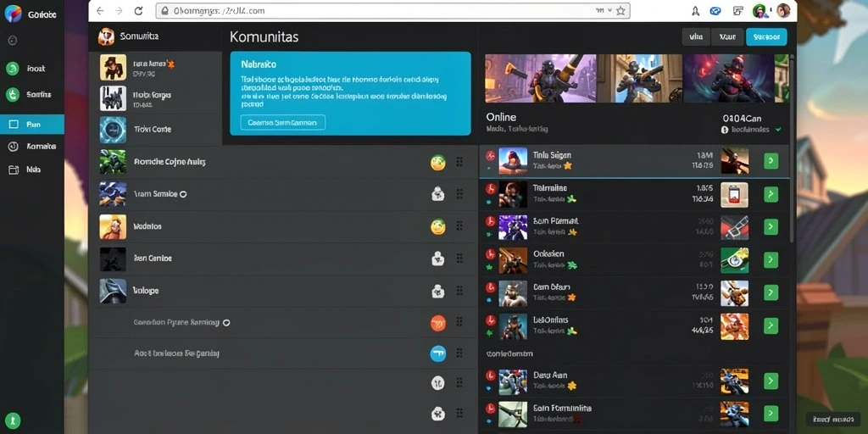Image resolution: width=868 pixels, height=434 pixels.
Task: Open the green game thumbnail on Onkaien row
Action: click(x=735, y=260)
